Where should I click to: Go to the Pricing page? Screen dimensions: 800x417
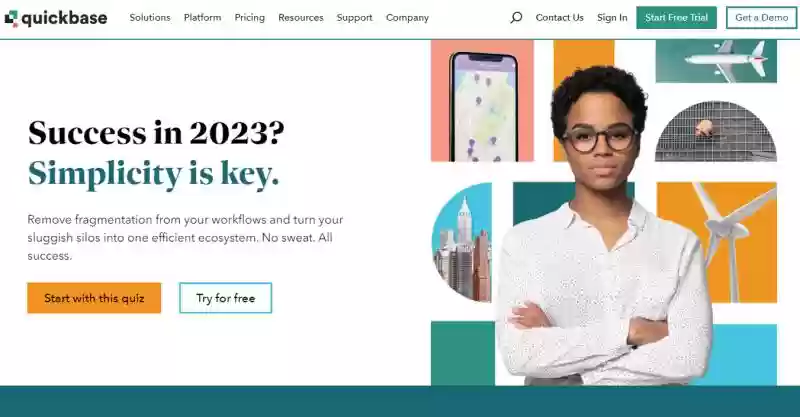249,17
